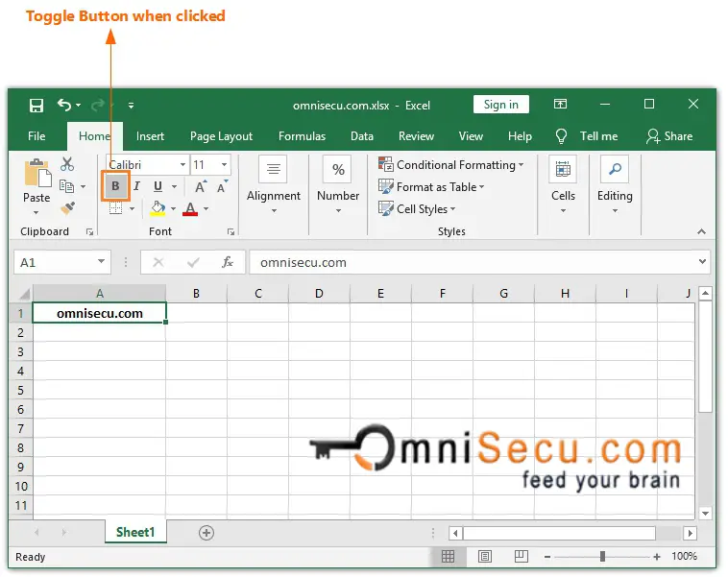Screen dimensions: 728x577
Task: Select row 5 header
Action: (21, 391)
